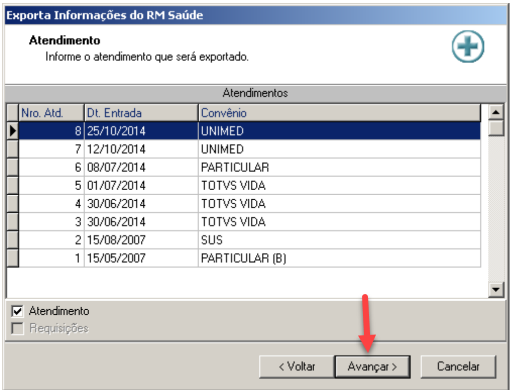The height and width of the screenshot is (390, 510).
Task: Click Nro. Atd. cell with value 1
Action: [x=51, y=258]
